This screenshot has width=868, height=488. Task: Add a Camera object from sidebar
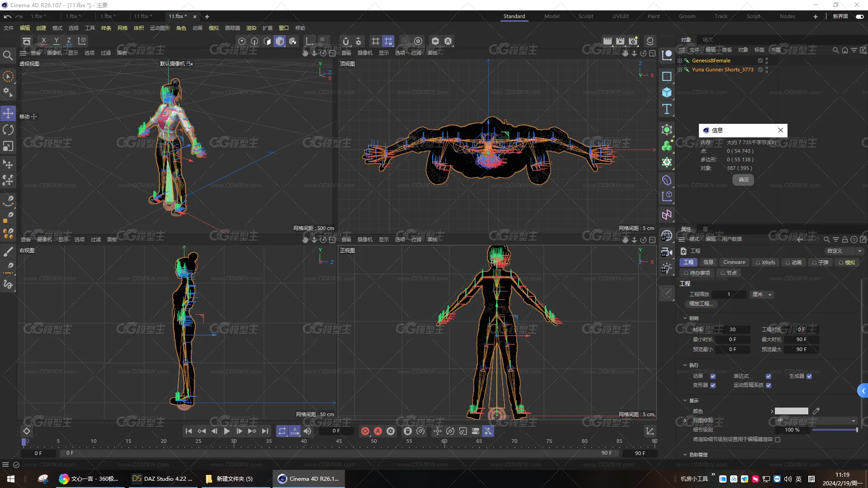click(x=667, y=252)
